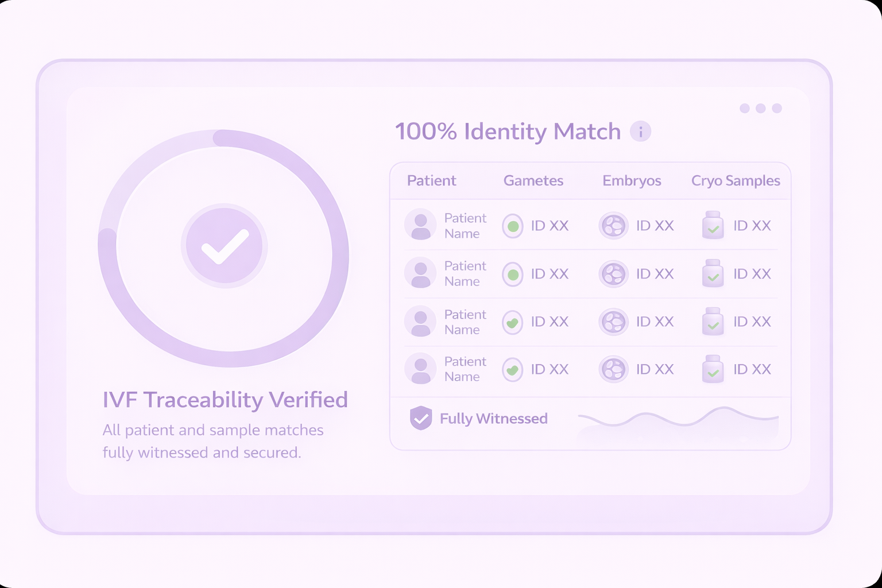
Task: Click the circular progress ring
Action: (x=339, y=253)
